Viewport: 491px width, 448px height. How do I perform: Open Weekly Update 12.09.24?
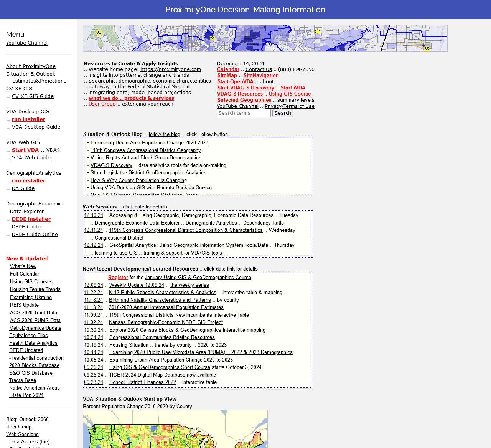coord(137,285)
